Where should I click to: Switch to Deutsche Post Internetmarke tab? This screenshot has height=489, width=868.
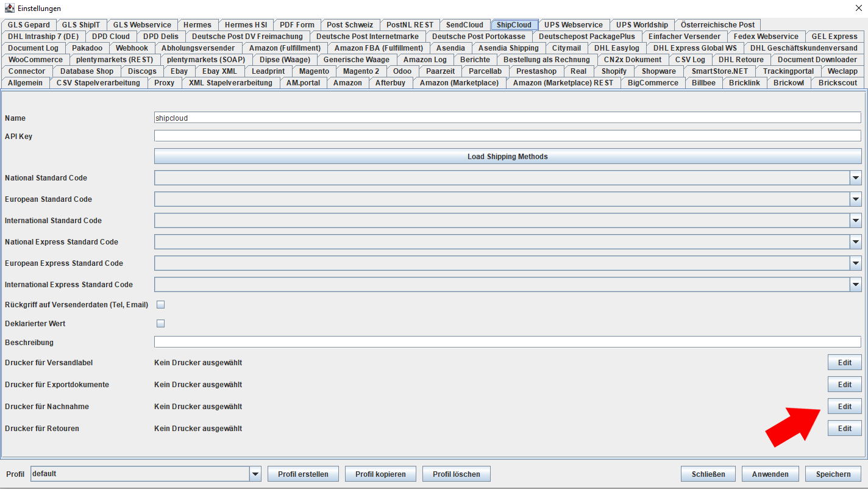(x=368, y=37)
